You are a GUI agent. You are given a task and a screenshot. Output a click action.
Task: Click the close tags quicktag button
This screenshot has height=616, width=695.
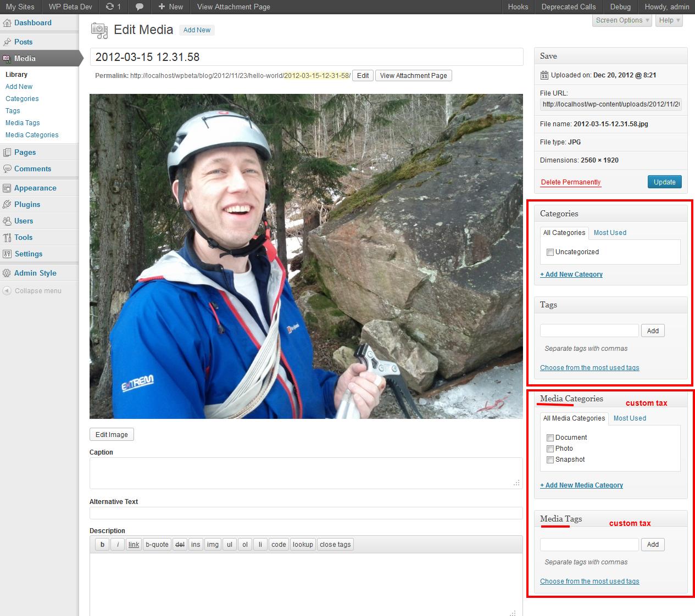[x=335, y=545]
